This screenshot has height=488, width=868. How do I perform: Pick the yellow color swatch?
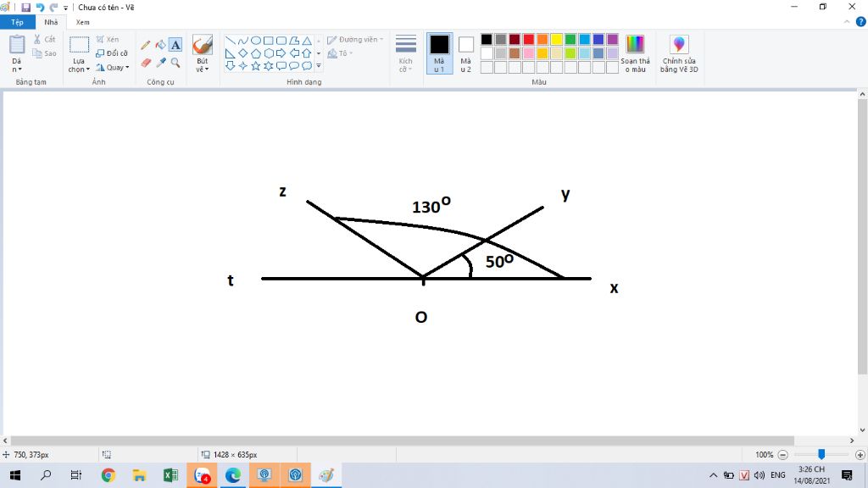click(x=556, y=39)
